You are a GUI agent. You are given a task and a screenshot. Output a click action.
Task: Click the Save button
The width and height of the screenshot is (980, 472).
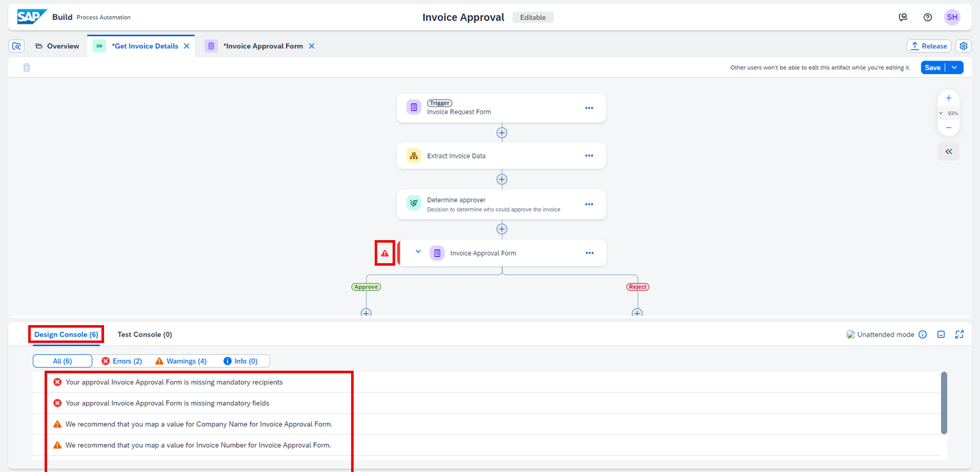click(x=932, y=67)
